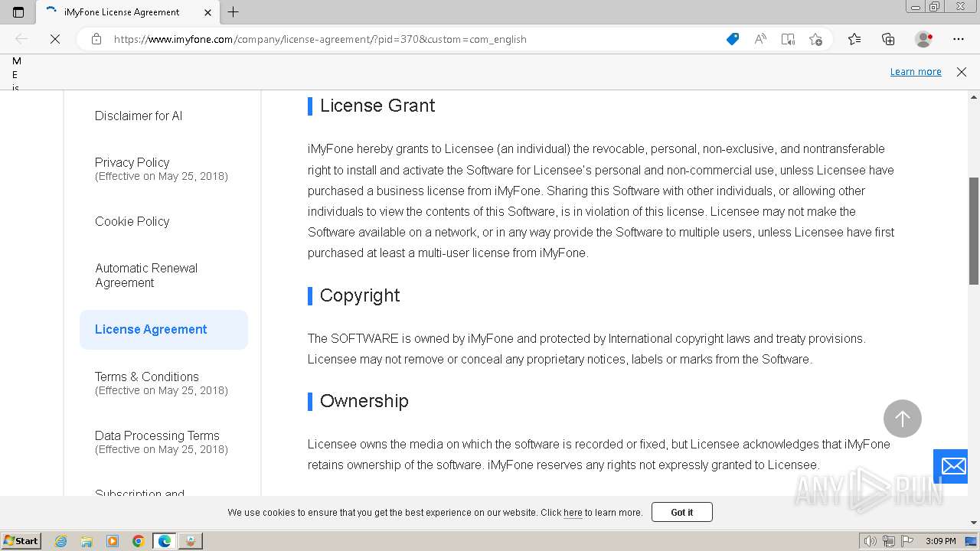The image size is (980, 551).
Task: Open the shopping price tag icon
Action: (733, 39)
